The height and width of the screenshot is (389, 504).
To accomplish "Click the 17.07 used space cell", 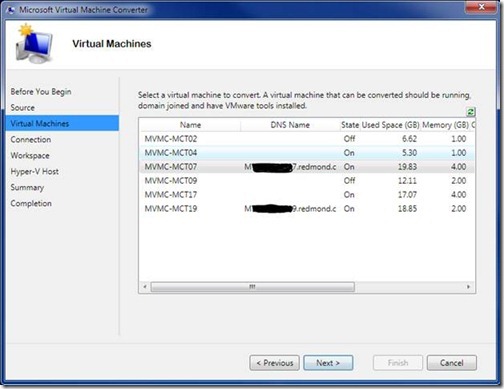I will 407,195.
